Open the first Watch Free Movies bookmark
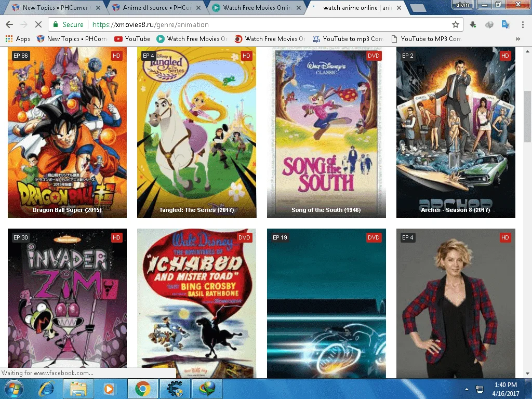 (x=192, y=38)
